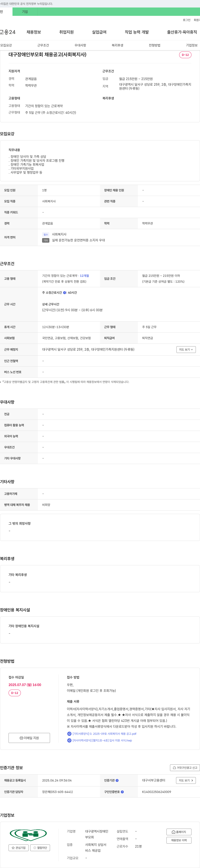Click the 로그인 link

[x=186, y=20]
